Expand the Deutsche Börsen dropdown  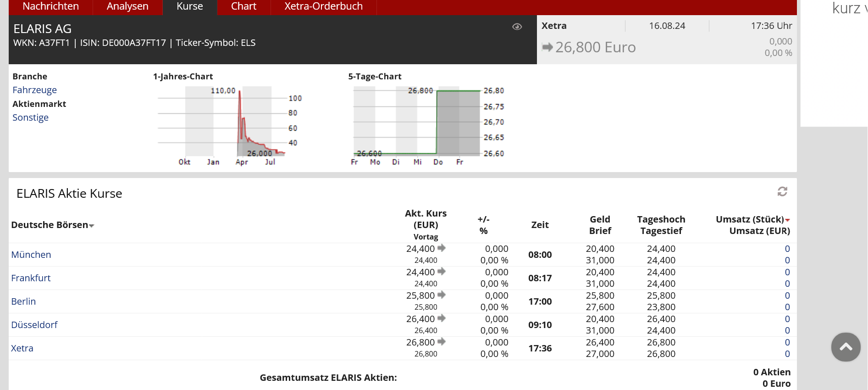tap(92, 226)
